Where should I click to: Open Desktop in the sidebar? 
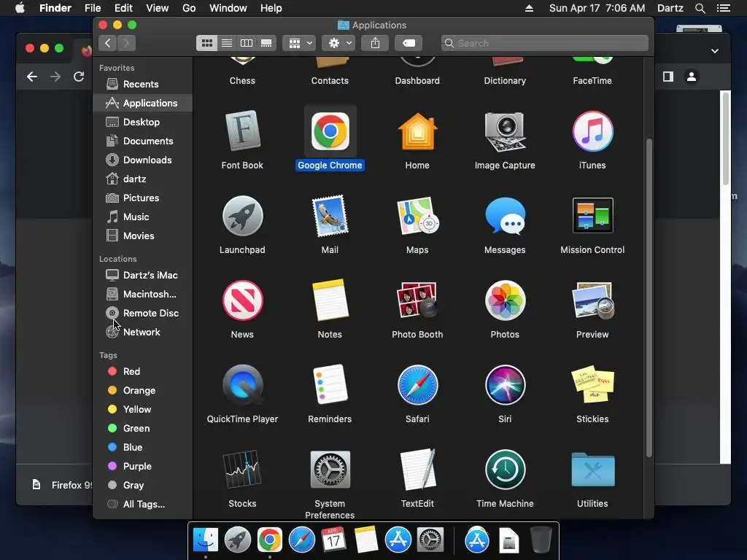click(142, 122)
